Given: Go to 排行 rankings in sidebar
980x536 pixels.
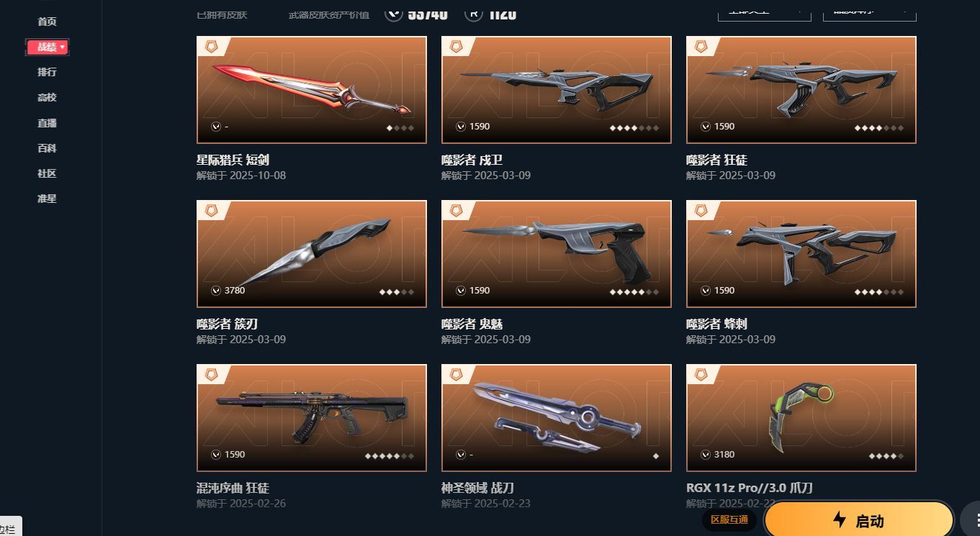Looking at the screenshot, I should pos(47,72).
